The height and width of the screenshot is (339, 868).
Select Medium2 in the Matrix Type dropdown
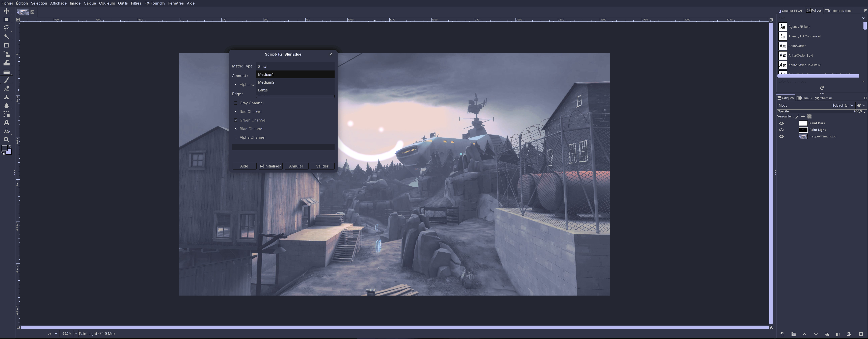click(x=266, y=82)
